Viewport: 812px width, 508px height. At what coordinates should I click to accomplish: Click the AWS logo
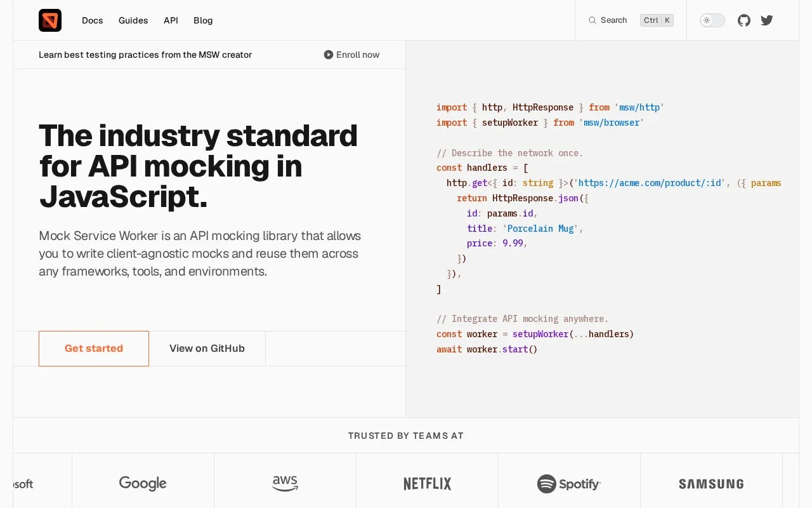point(285,483)
